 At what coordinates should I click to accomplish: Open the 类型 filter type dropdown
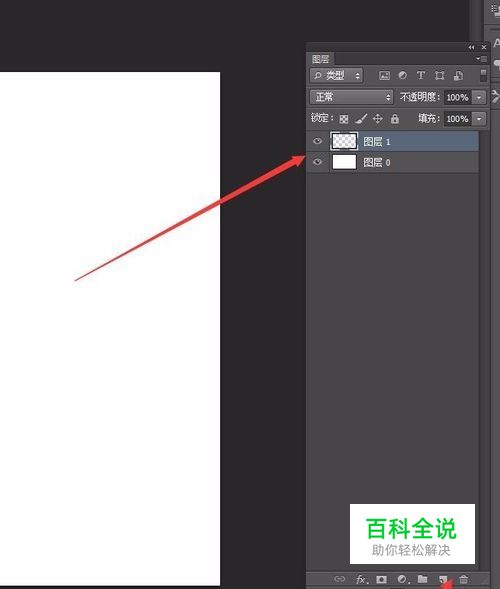coord(336,76)
